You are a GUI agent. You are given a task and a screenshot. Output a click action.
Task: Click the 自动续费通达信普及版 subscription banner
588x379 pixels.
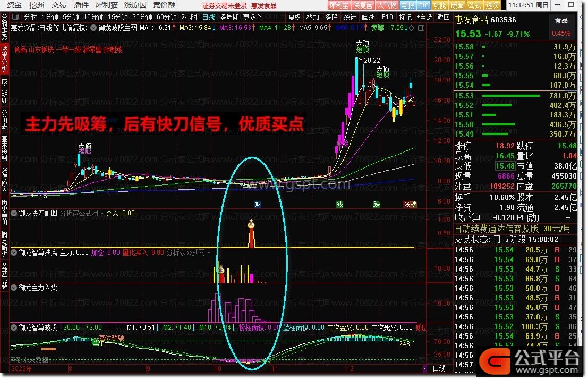(512, 229)
